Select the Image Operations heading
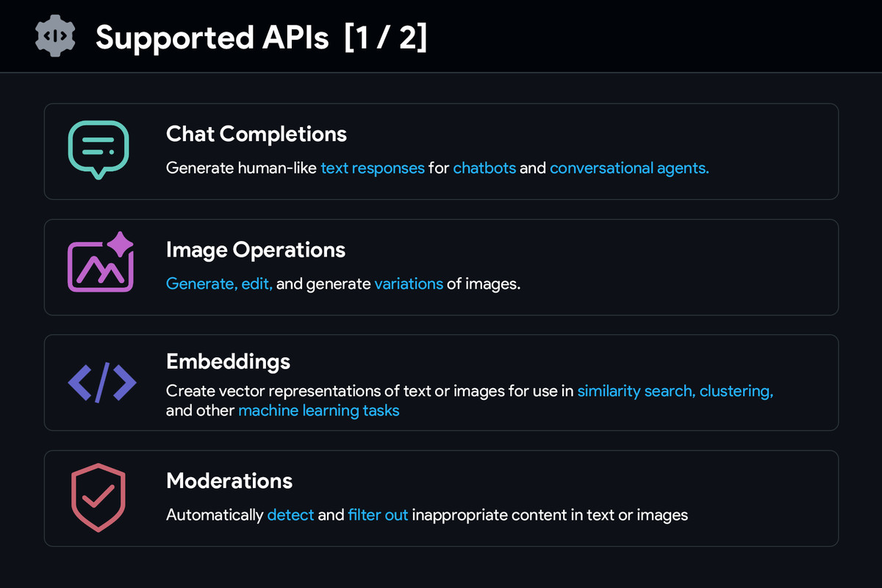The image size is (882, 588). 256,250
